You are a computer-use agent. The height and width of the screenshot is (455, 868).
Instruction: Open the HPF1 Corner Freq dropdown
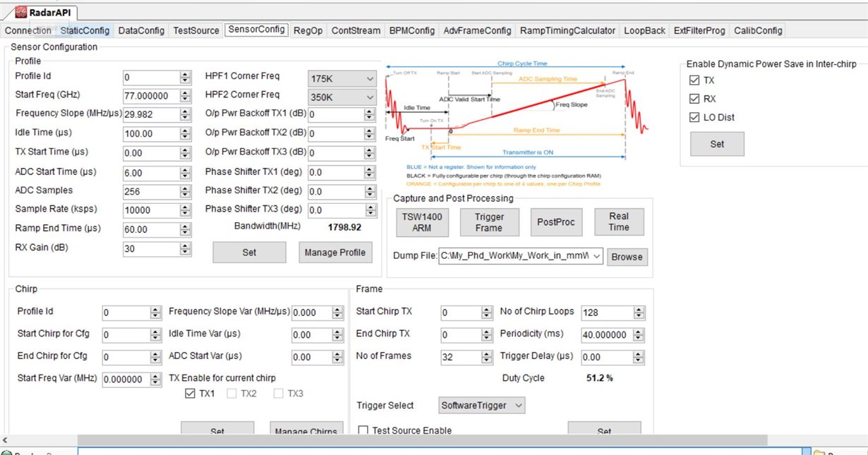342,79
